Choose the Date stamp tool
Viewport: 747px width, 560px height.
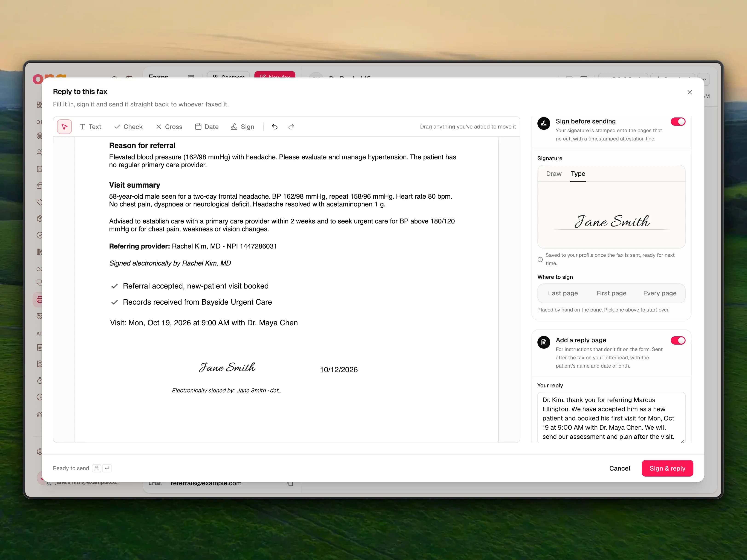tap(207, 127)
